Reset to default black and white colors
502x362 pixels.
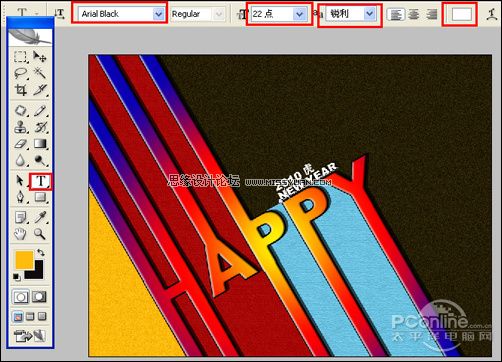pos(16,276)
